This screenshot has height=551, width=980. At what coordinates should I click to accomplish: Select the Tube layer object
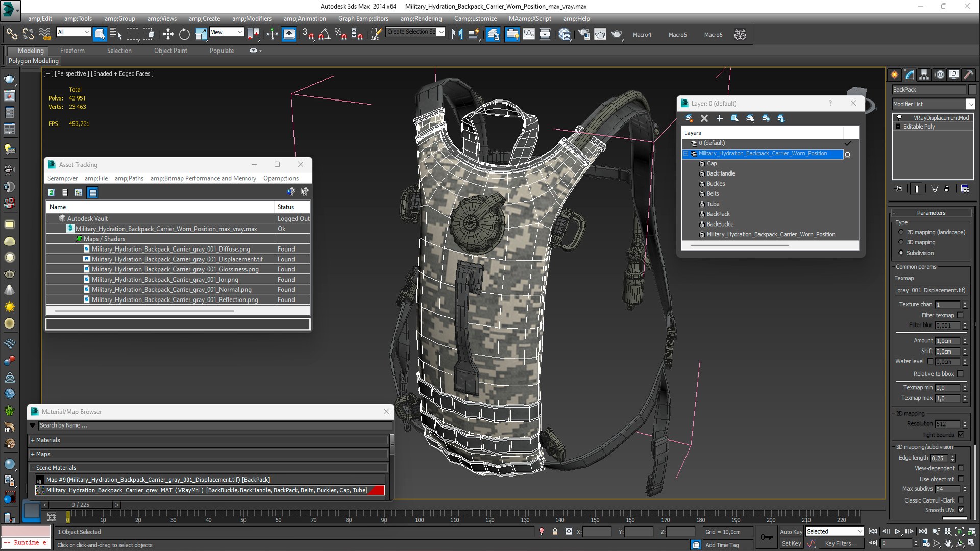coord(713,204)
